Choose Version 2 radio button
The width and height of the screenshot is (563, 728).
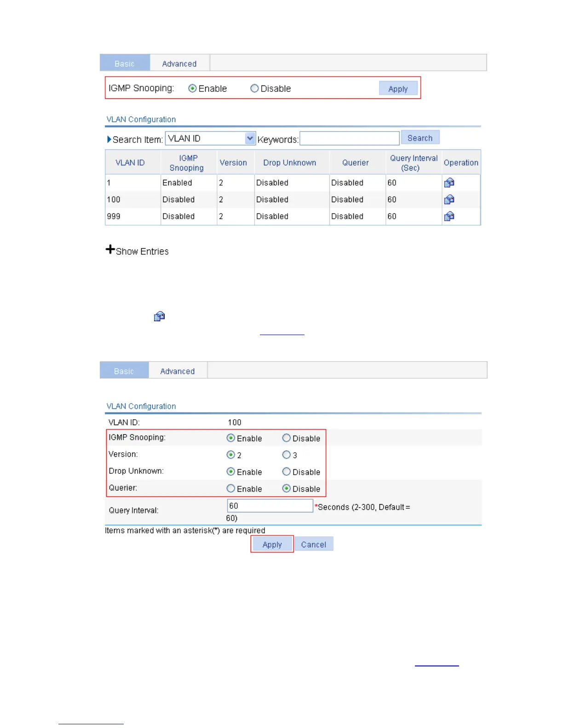231,455
